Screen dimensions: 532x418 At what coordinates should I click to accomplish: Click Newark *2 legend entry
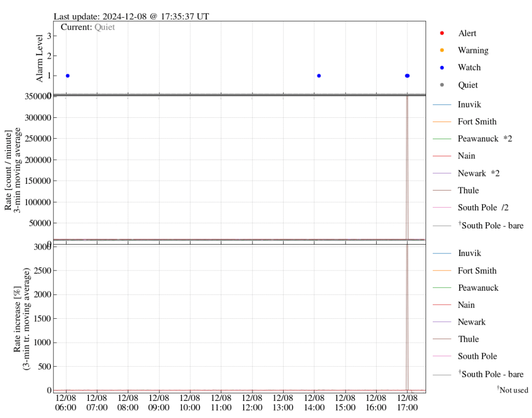[x=478, y=173]
